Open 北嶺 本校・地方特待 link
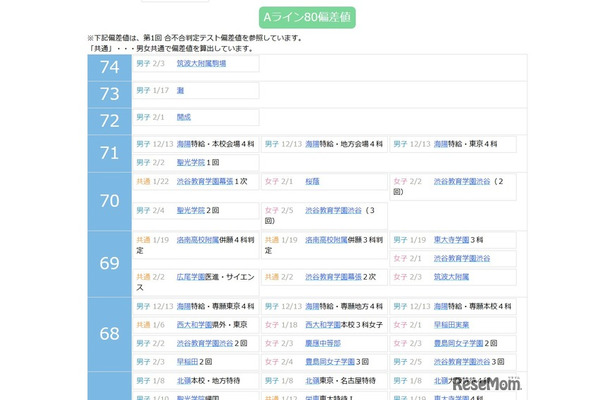610x400 pixels. 184,381
